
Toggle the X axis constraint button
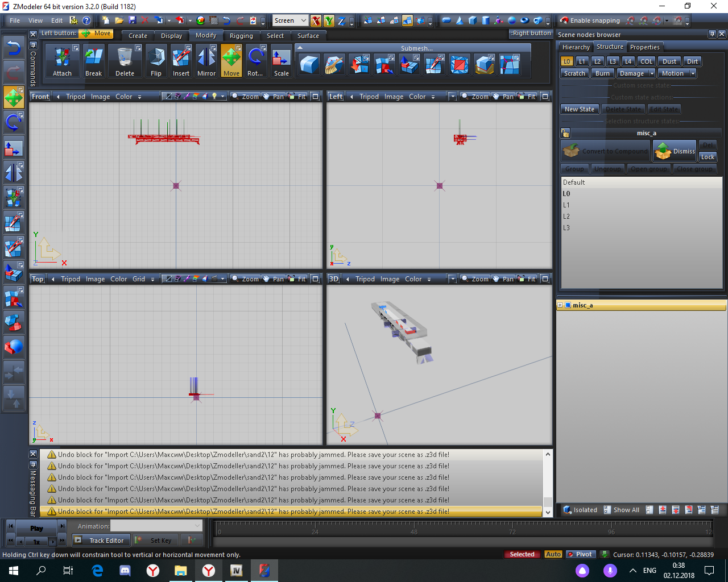[316, 21]
